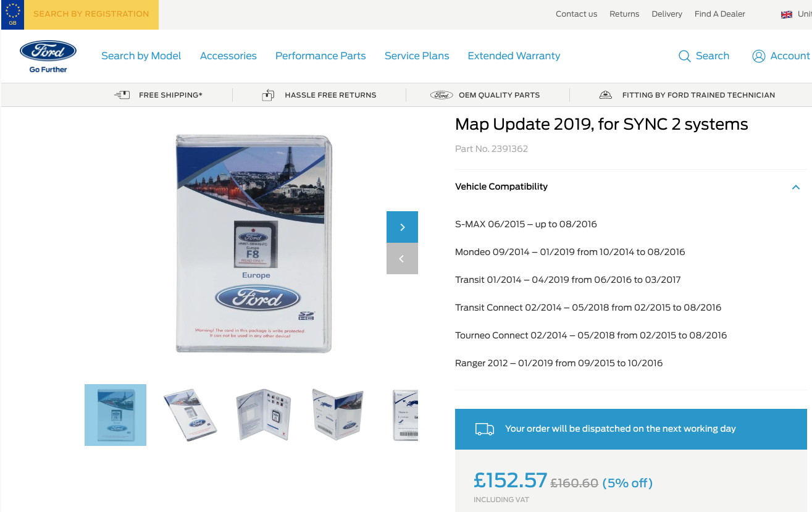
Task: Click the next working day dispatch message
Action: (x=621, y=429)
